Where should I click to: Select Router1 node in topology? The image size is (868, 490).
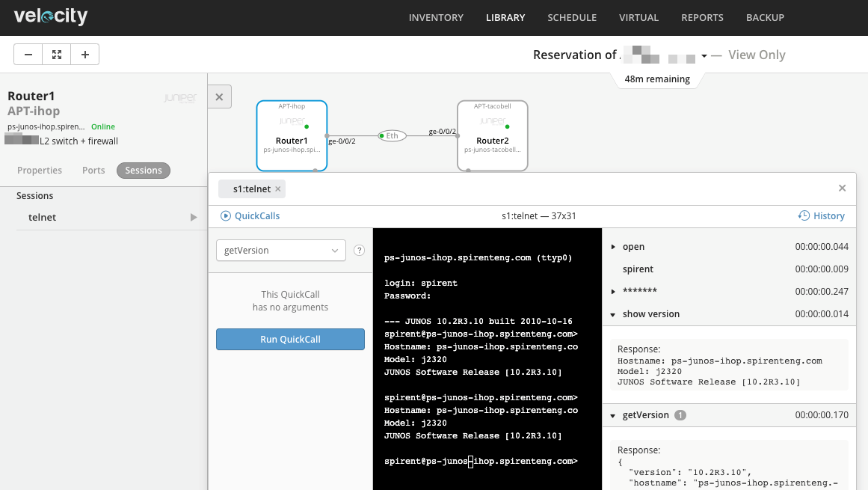coord(292,135)
